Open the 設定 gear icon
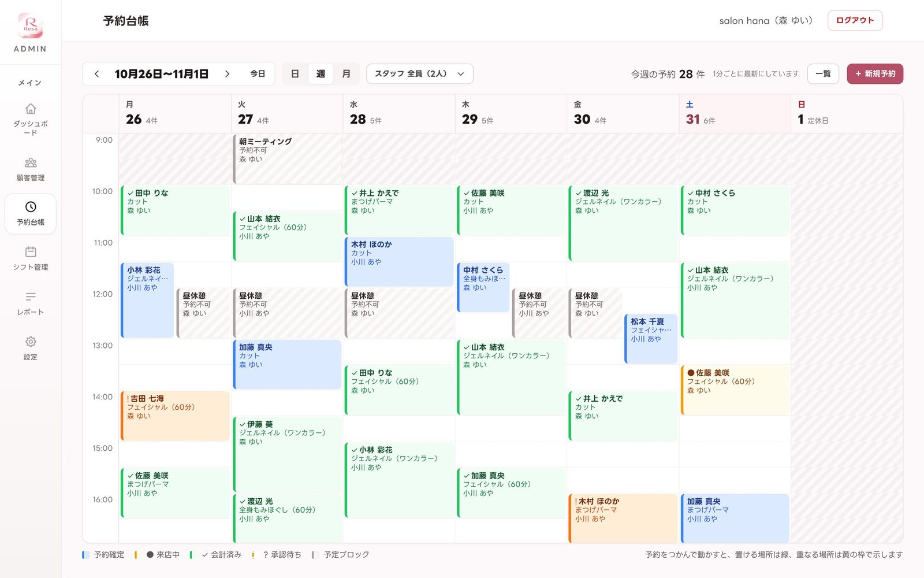The image size is (924, 578). [x=31, y=342]
